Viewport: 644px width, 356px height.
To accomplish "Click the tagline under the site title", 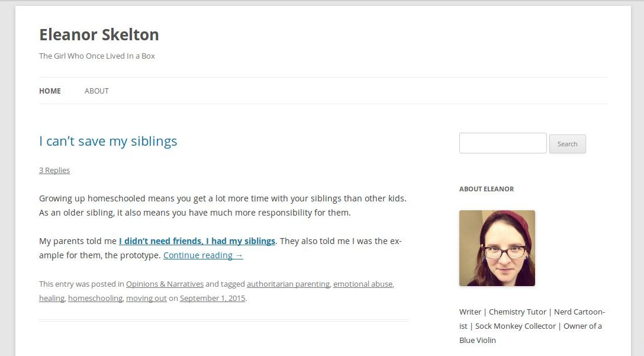I will pos(97,56).
